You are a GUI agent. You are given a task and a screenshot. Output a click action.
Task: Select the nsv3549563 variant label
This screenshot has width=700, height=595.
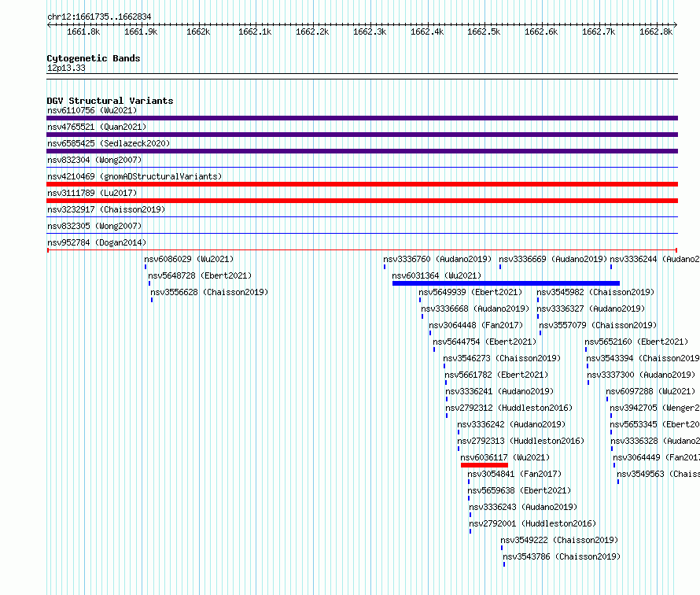(x=658, y=474)
